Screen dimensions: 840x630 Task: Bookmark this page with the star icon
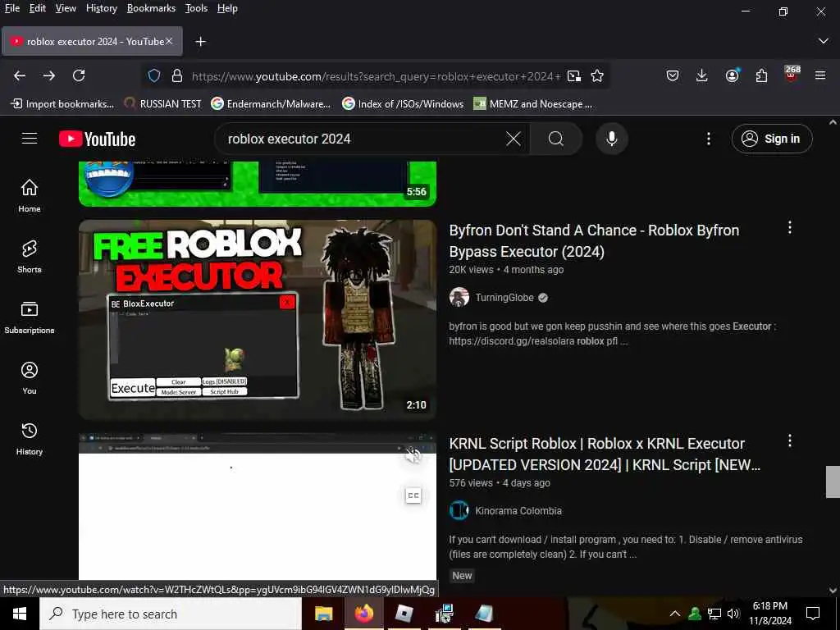[597, 76]
